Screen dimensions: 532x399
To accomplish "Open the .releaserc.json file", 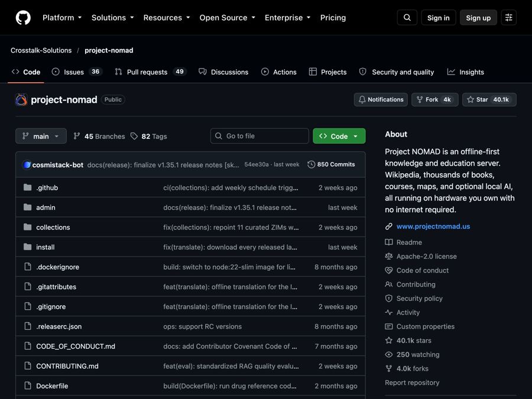I will point(59,326).
